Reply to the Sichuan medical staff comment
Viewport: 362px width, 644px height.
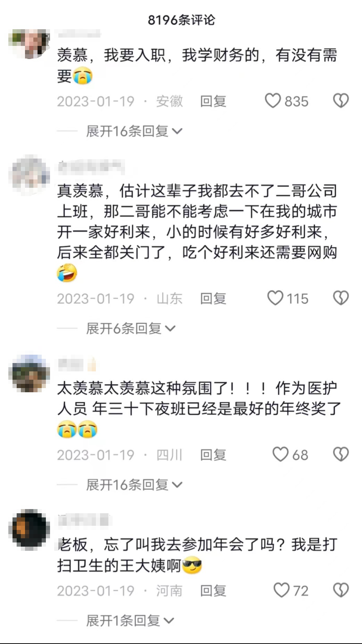(213, 454)
